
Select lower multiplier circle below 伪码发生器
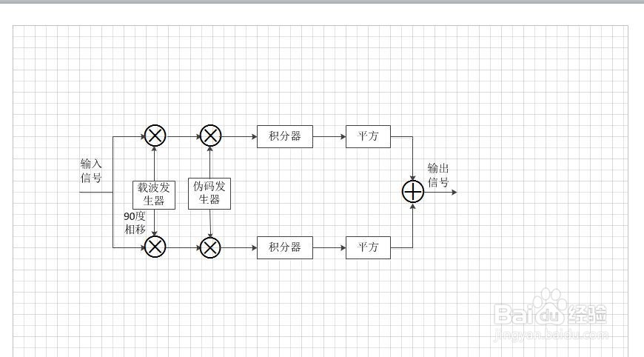(x=210, y=247)
